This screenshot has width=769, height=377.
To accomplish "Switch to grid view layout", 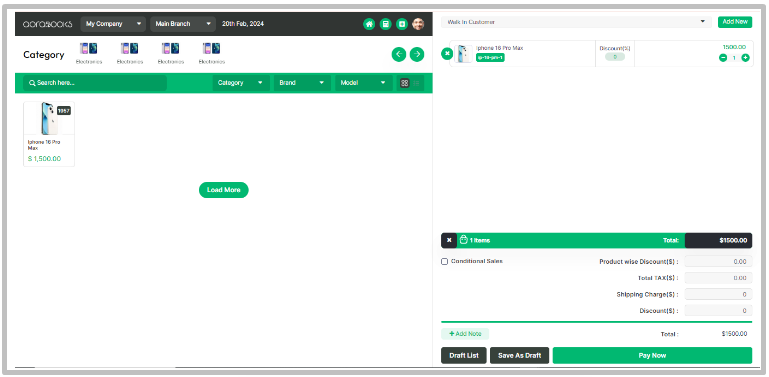I will [405, 83].
